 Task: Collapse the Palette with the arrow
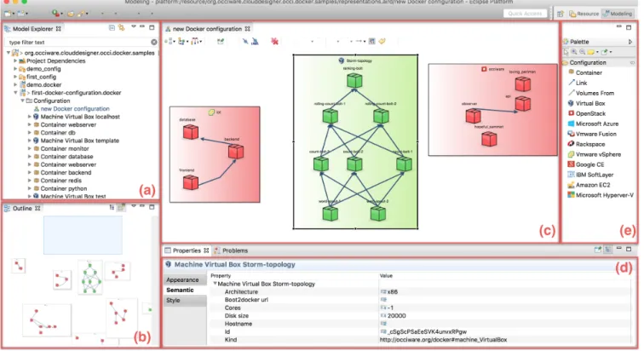click(x=630, y=42)
